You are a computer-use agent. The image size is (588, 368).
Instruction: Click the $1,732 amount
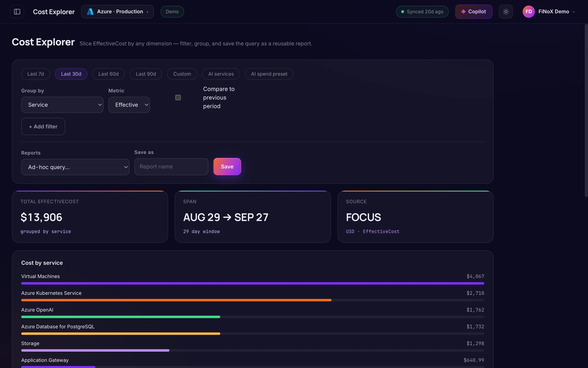coord(475,327)
